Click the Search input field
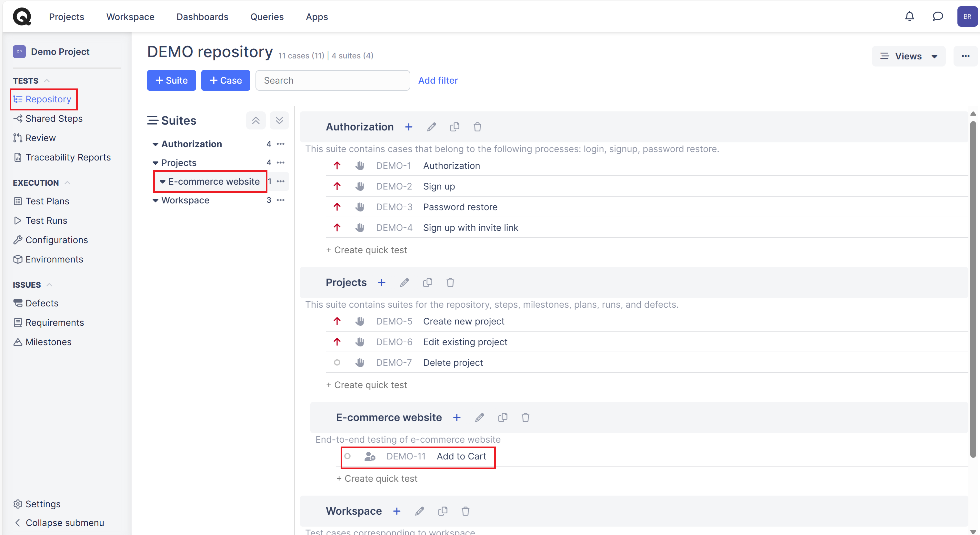 (x=333, y=80)
